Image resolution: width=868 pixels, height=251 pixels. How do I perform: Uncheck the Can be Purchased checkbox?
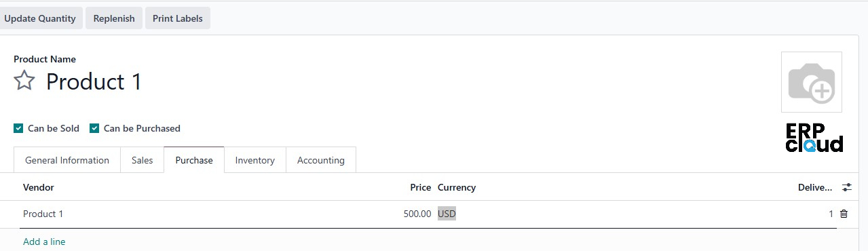94,128
